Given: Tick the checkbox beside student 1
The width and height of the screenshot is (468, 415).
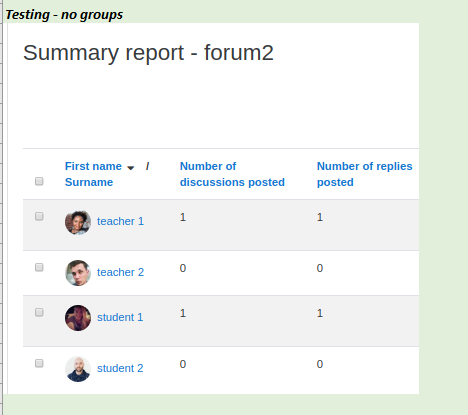Looking at the screenshot, I should click(x=39, y=312).
